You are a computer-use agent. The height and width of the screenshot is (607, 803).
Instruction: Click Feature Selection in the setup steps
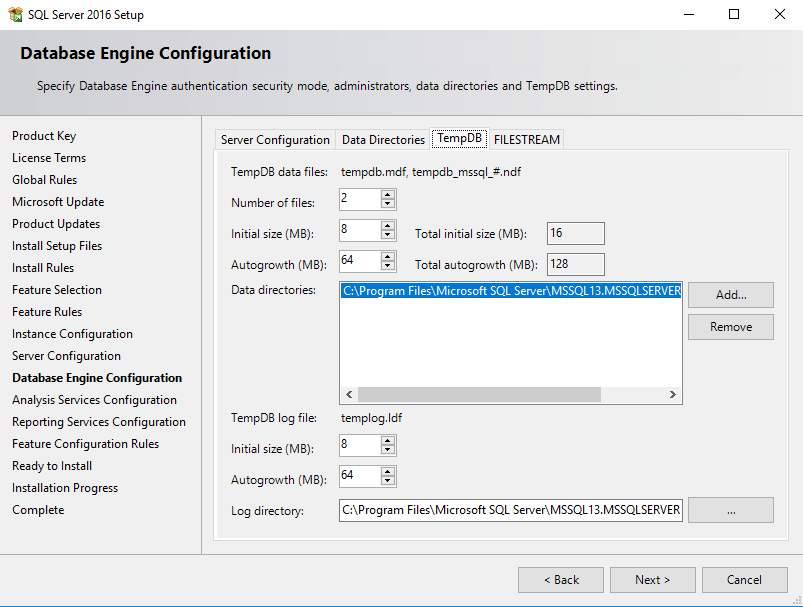point(57,290)
